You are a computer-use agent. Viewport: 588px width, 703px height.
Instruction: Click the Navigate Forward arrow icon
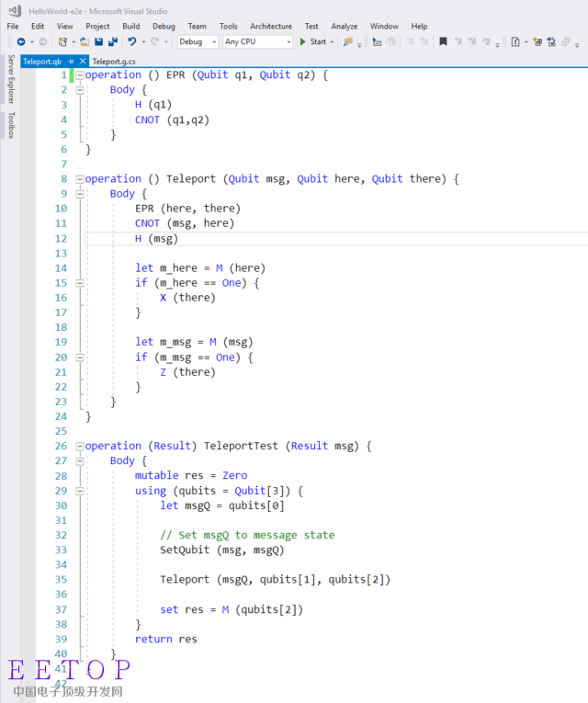click(43, 41)
